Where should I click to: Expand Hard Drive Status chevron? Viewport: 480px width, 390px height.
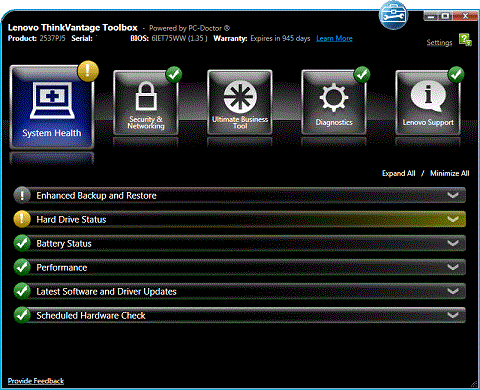[453, 219]
